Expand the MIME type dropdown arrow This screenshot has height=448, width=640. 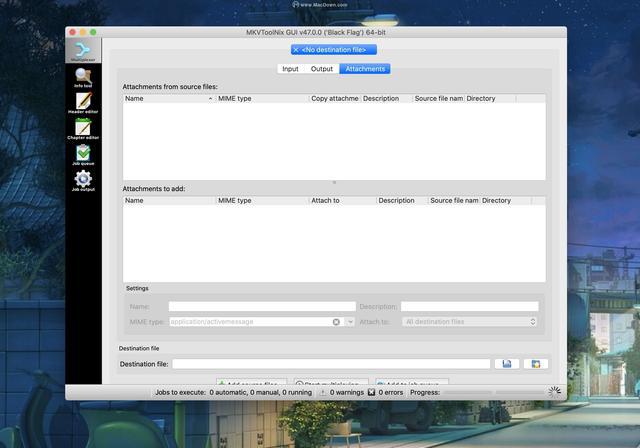point(350,322)
